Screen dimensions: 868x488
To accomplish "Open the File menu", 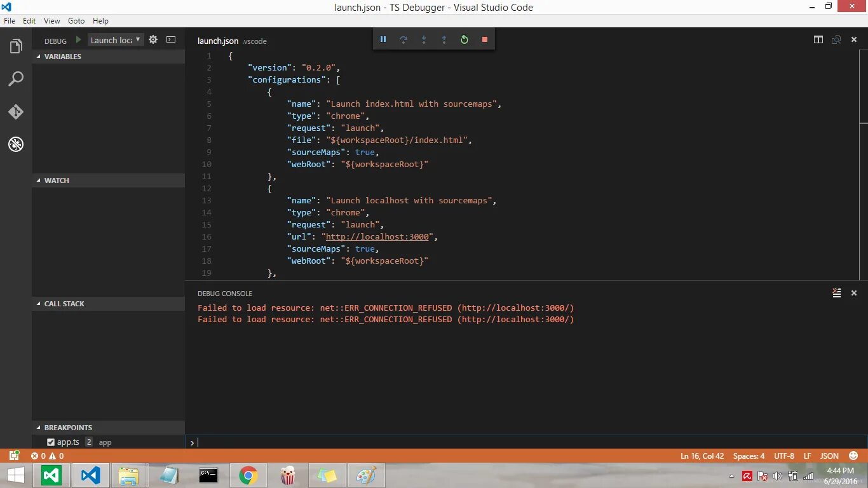I will [x=10, y=20].
